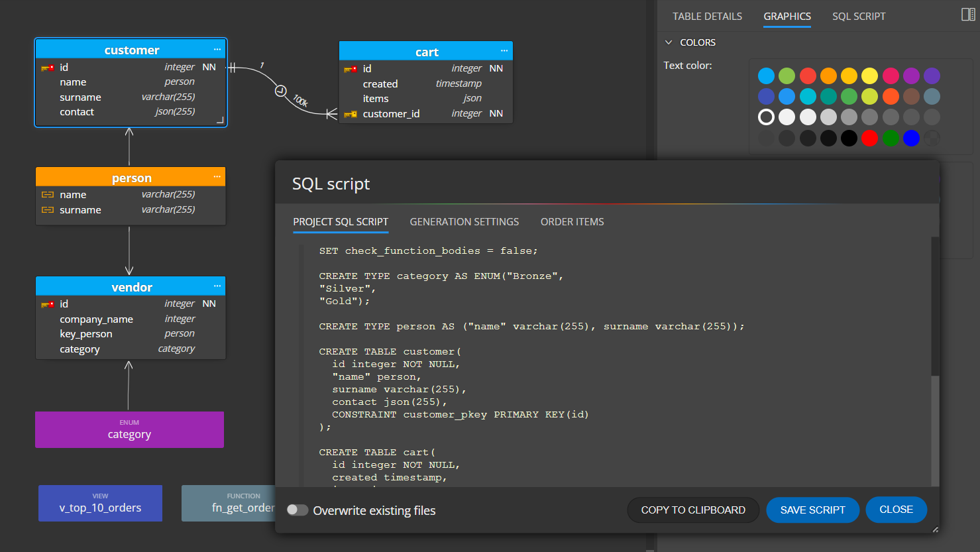Click the CLOSE button in the dialog
Viewport: 980px width, 552px height.
tap(897, 510)
